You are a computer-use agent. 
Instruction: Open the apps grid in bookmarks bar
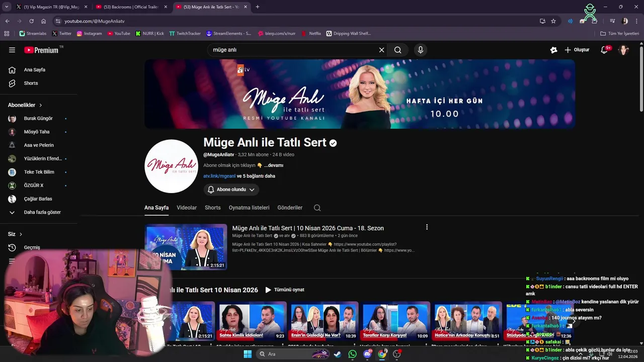click(x=7, y=34)
